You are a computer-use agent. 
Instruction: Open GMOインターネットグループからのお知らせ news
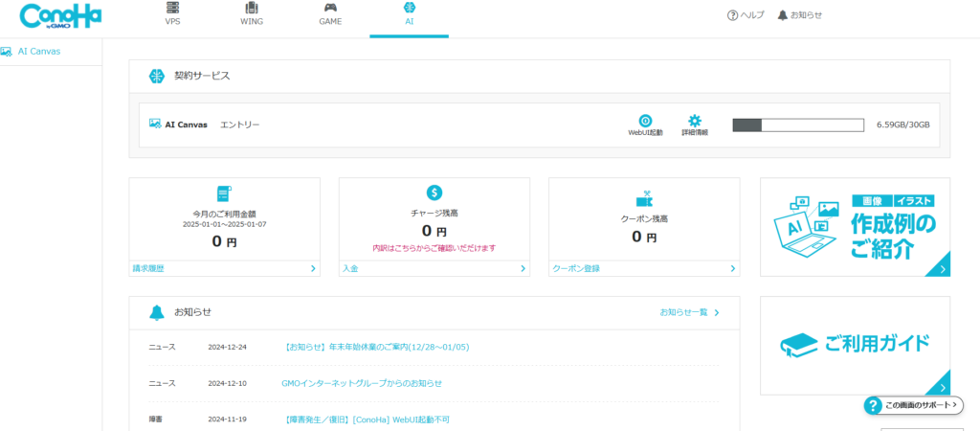(x=362, y=383)
